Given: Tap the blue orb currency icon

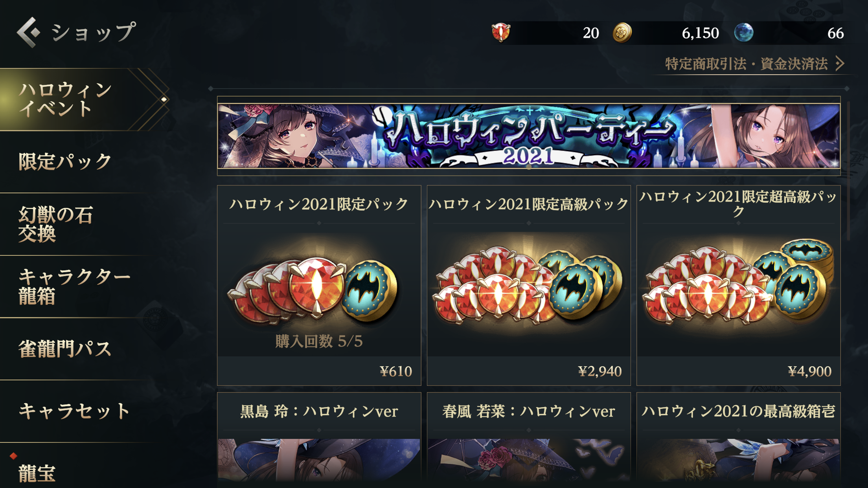Looking at the screenshot, I should click(x=743, y=33).
